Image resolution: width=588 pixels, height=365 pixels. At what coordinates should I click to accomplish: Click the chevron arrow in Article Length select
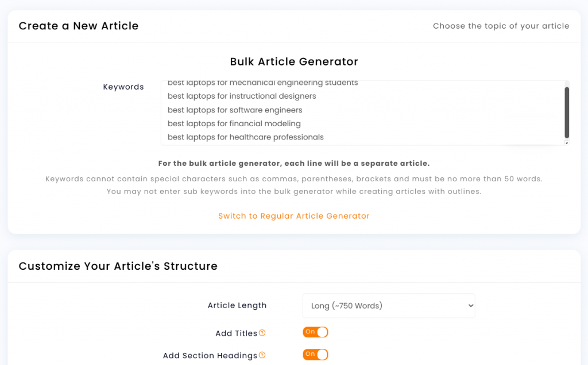471,306
